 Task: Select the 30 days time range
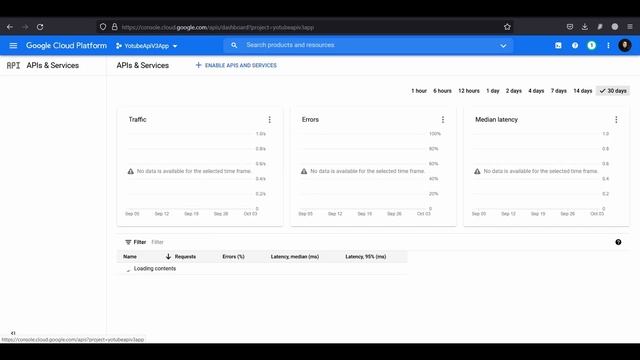click(x=613, y=91)
